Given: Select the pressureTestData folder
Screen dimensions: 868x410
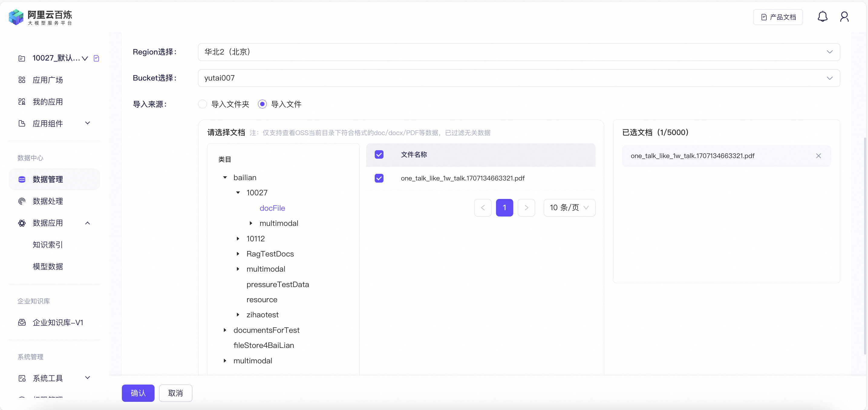Looking at the screenshot, I should (277, 284).
